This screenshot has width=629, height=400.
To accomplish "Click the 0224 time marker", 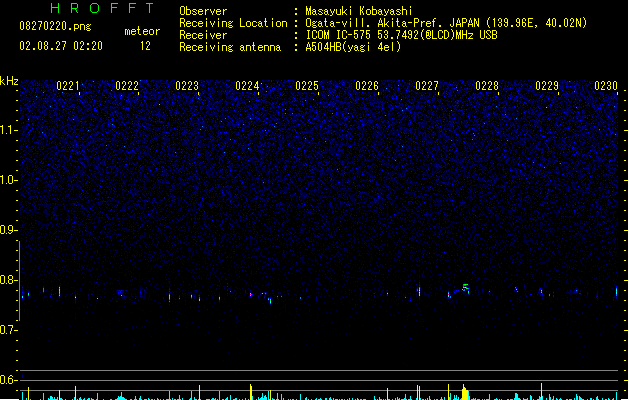I will (x=247, y=86).
